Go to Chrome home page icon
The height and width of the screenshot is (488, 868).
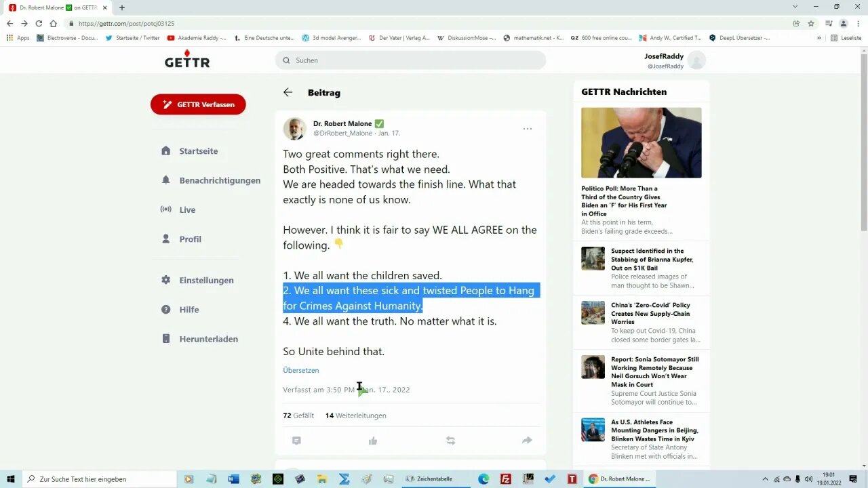click(54, 24)
